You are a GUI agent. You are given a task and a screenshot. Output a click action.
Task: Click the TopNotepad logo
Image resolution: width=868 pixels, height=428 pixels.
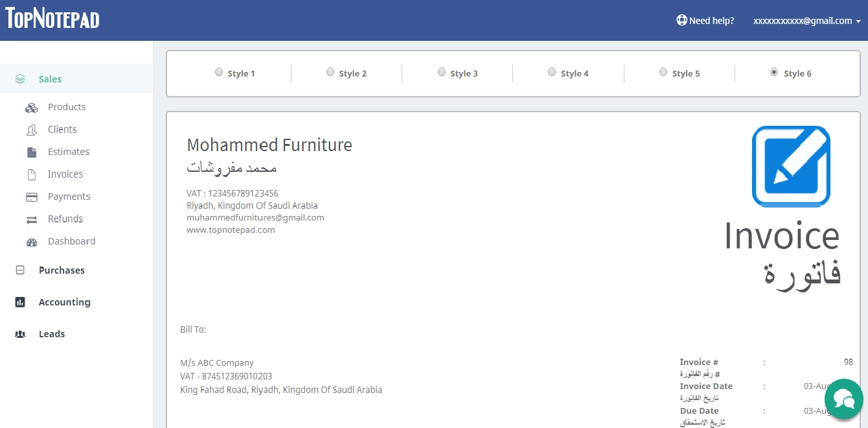[52, 19]
